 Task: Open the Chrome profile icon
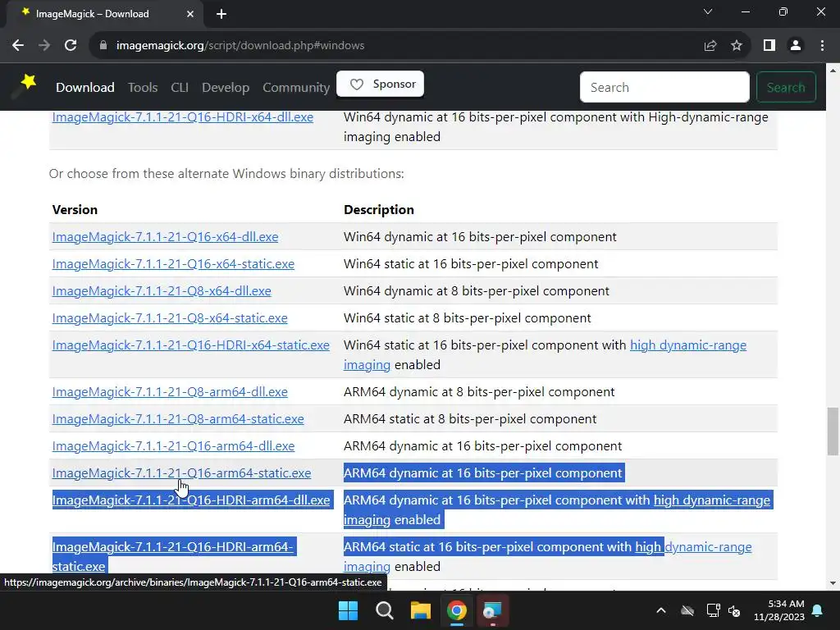pyautogui.click(x=796, y=46)
